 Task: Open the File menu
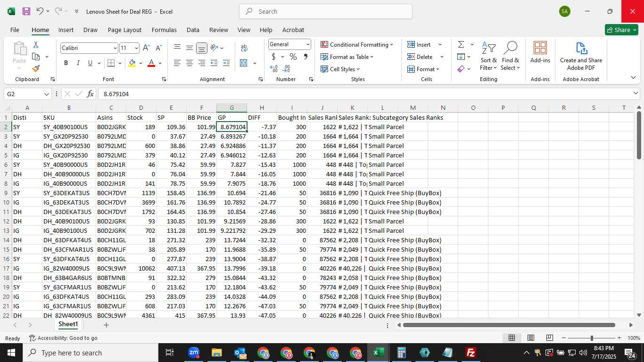[15, 30]
